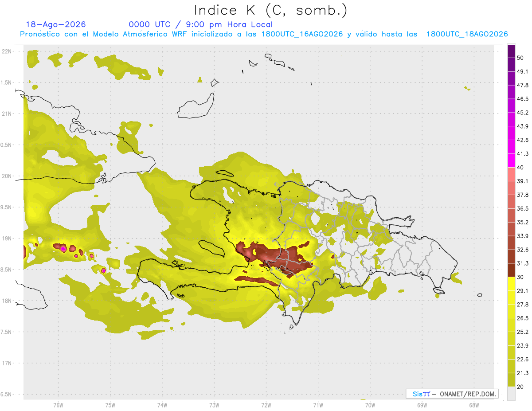This screenshot has width=532, height=411.
Task: Click the color bar value "49.1"
Action: click(523, 72)
